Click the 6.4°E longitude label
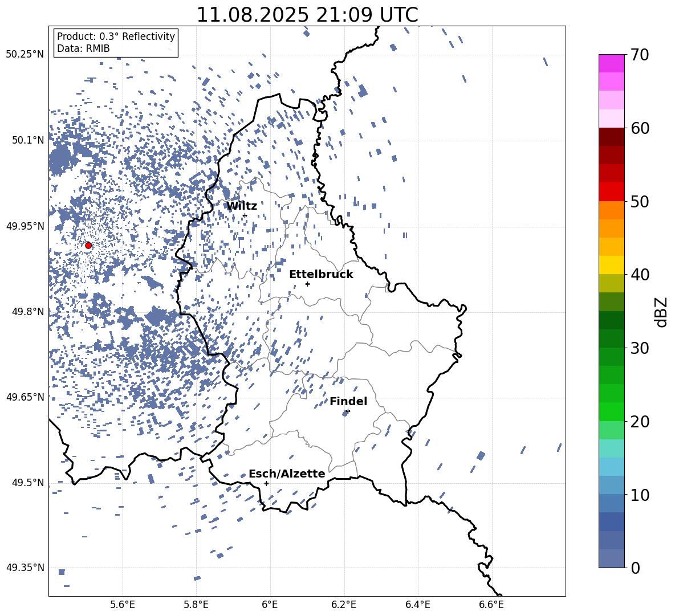Screen dimensions: 675x616 click(417, 605)
